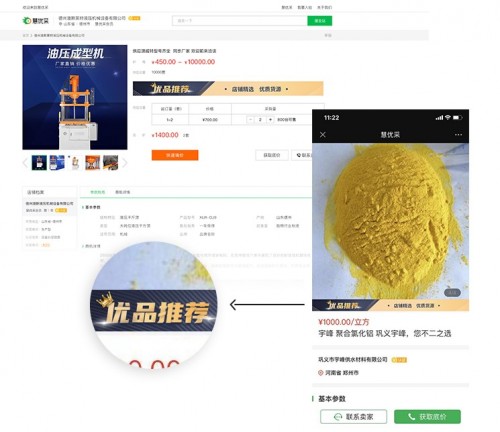
Task: Click the 获取底价 button on desktop page
Action: pos(272,155)
